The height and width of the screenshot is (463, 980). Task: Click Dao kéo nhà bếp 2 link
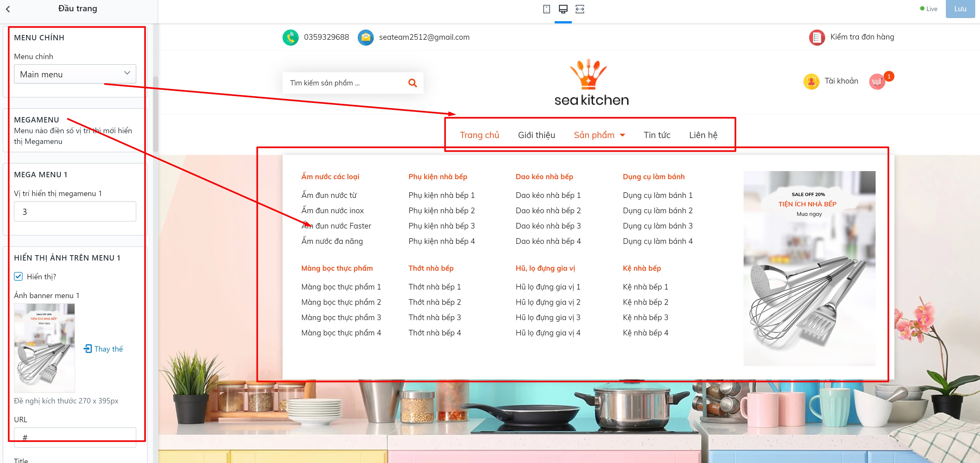click(x=548, y=211)
